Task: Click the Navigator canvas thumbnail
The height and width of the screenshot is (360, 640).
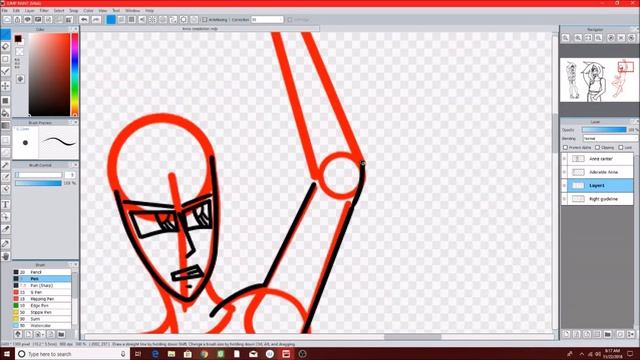Action: (599, 80)
